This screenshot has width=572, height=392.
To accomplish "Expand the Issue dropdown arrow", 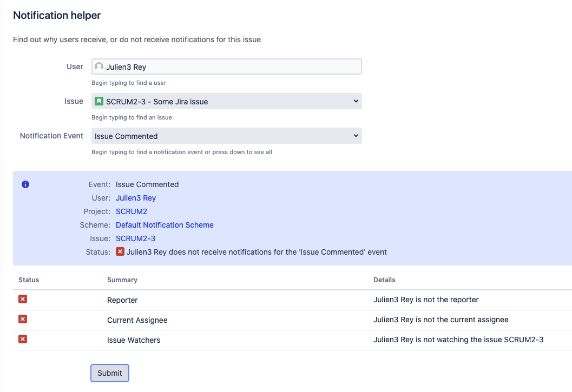I will coord(356,101).
